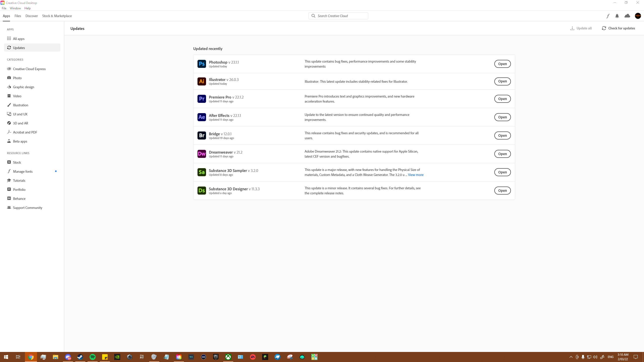Click the Photoshop app icon
The image size is (644, 362).
pos(202,64)
